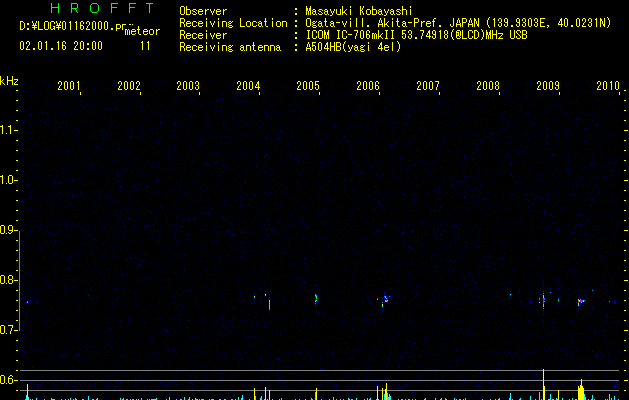The image size is (629, 400).
Task: Select the observer name Masayuki Kobayashi
Action: (359, 11)
